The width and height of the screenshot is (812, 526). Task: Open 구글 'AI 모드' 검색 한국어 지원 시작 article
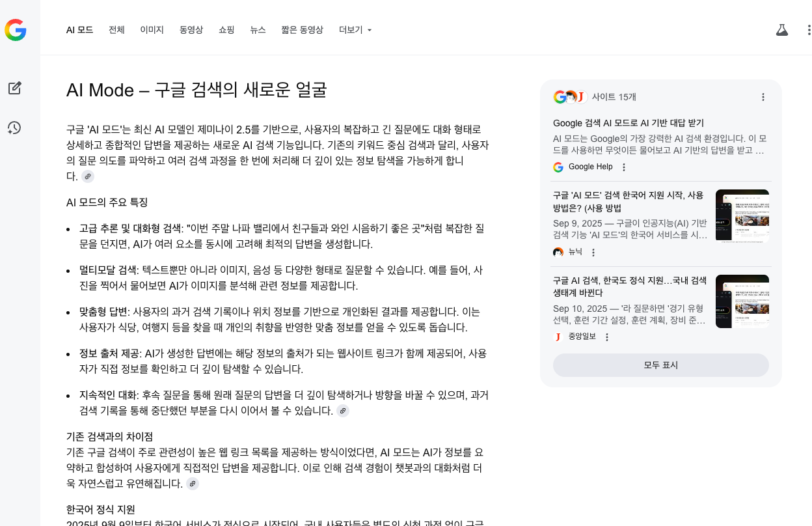[629, 202]
